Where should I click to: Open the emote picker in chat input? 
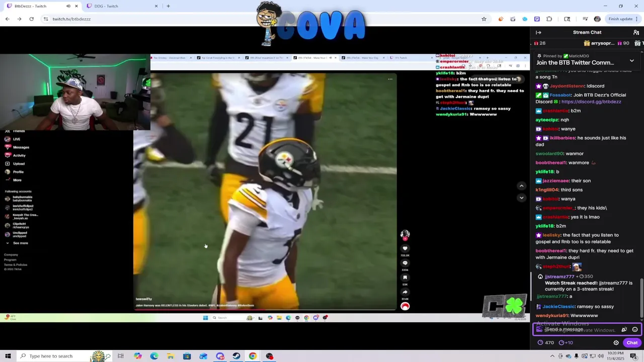pyautogui.click(x=635, y=329)
